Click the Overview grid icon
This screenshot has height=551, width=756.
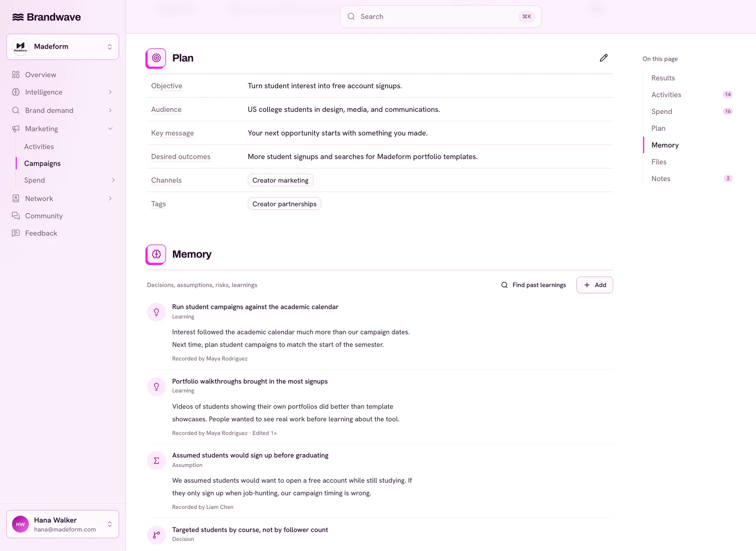[x=16, y=75]
